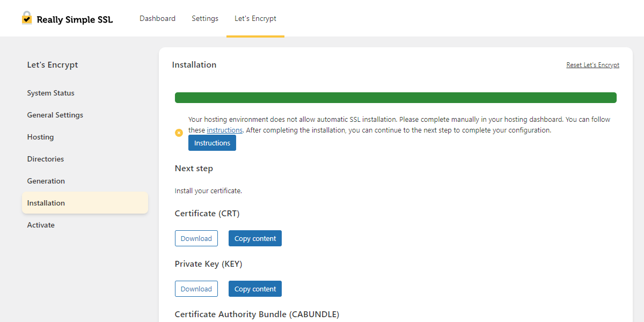
Task: Switch to the Settings tab
Action: [x=205, y=18]
